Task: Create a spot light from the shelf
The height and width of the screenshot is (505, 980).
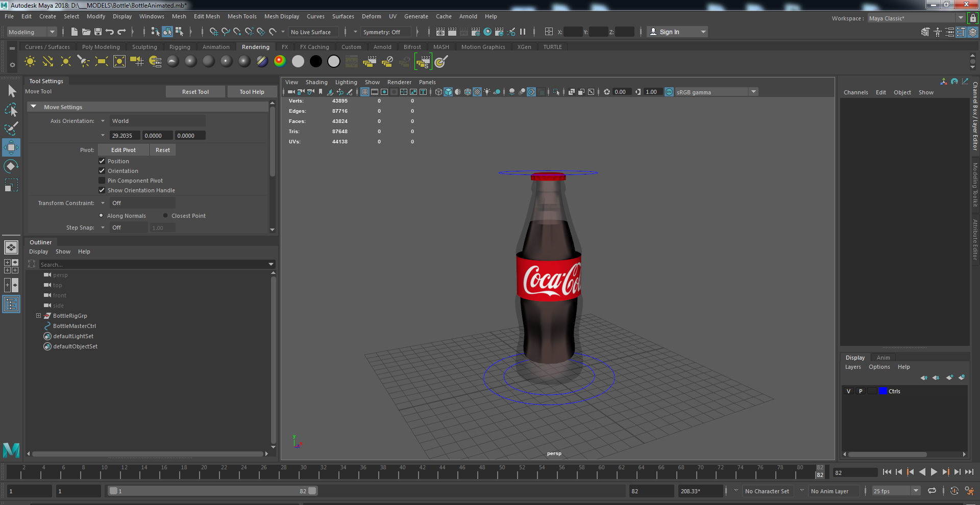Action: 83,62
